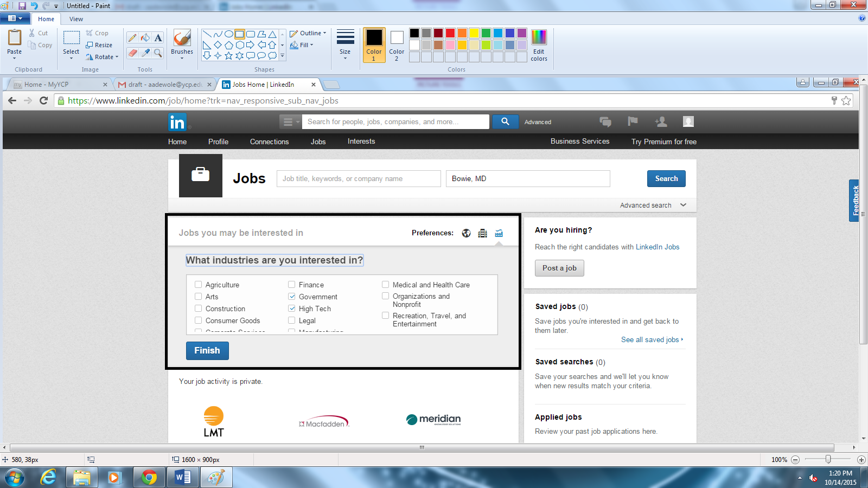Open LinkedIn Profile menu

218,142
